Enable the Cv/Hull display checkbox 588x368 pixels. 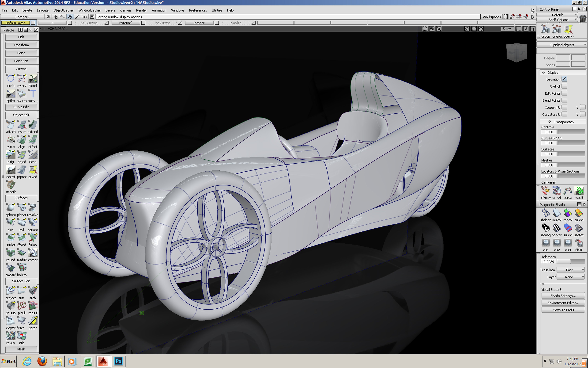coord(564,86)
